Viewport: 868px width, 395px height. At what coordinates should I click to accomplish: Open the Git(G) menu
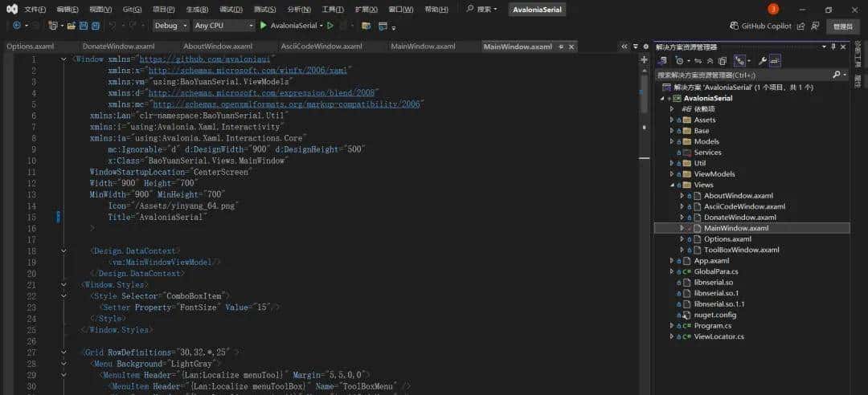pos(132,10)
